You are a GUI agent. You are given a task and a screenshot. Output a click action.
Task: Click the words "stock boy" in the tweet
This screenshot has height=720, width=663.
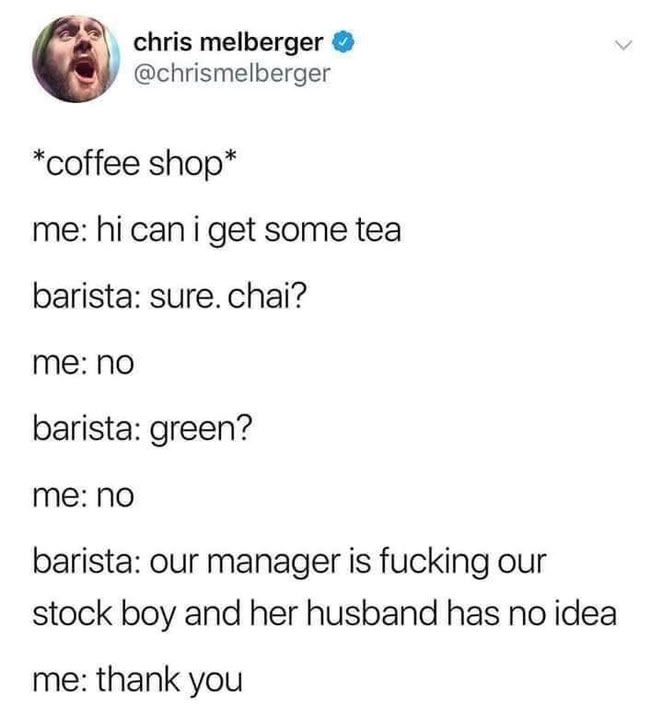pyautogui.click(x=104, y=615)
